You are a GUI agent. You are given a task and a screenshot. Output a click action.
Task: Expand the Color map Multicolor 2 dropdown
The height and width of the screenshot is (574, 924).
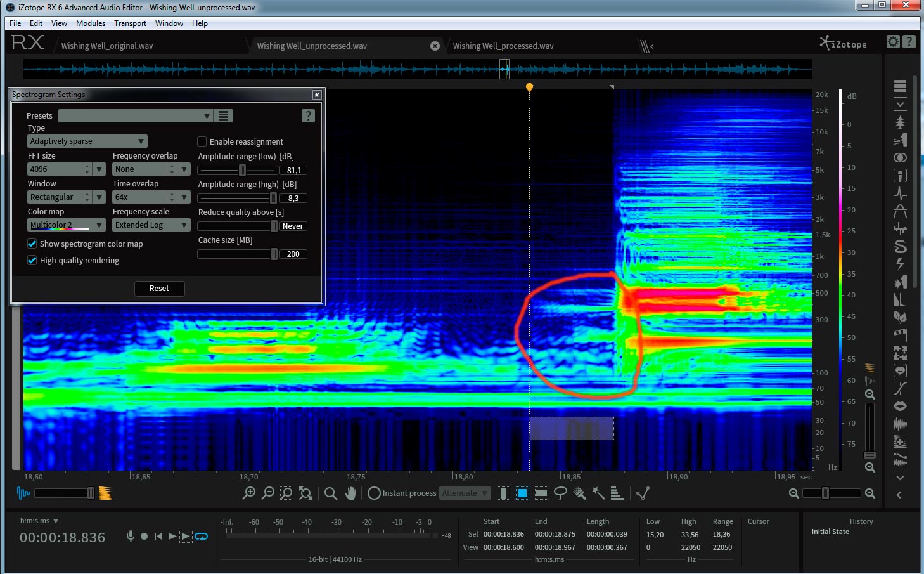66,225
